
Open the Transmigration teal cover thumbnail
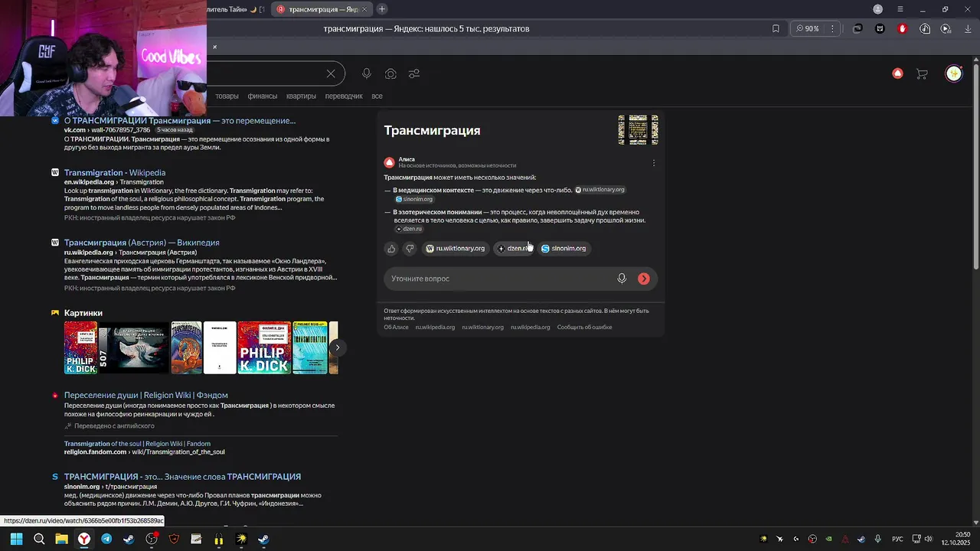point(310,347)
